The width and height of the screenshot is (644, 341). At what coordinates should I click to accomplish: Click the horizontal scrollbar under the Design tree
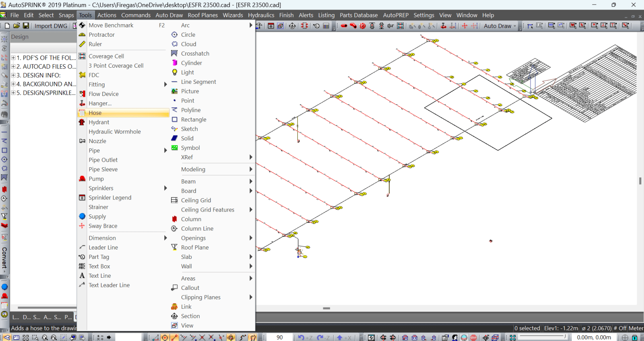47,308
